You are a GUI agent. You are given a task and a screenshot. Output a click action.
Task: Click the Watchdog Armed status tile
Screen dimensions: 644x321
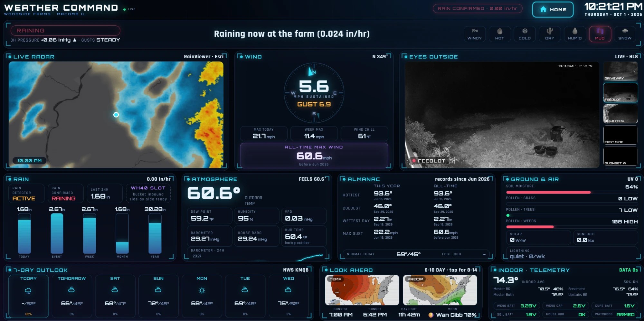pyautogui.click(x=615, y=315)
